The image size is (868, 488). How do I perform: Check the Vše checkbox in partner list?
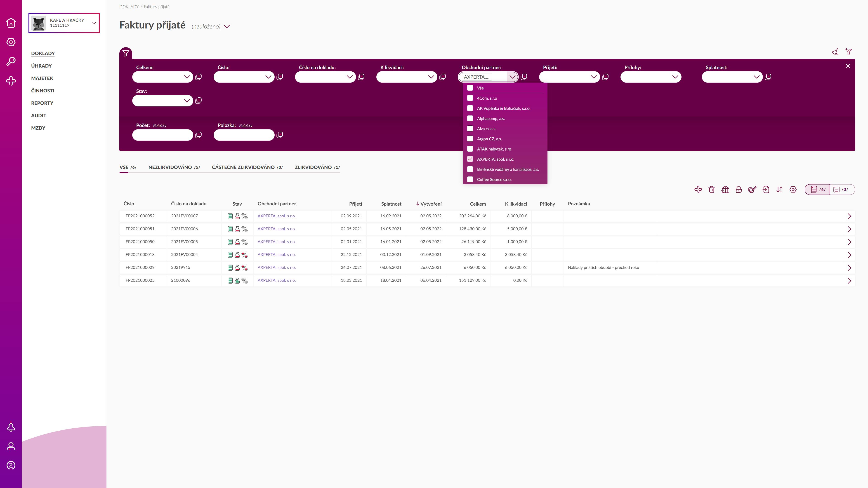[x=470, y=88]
